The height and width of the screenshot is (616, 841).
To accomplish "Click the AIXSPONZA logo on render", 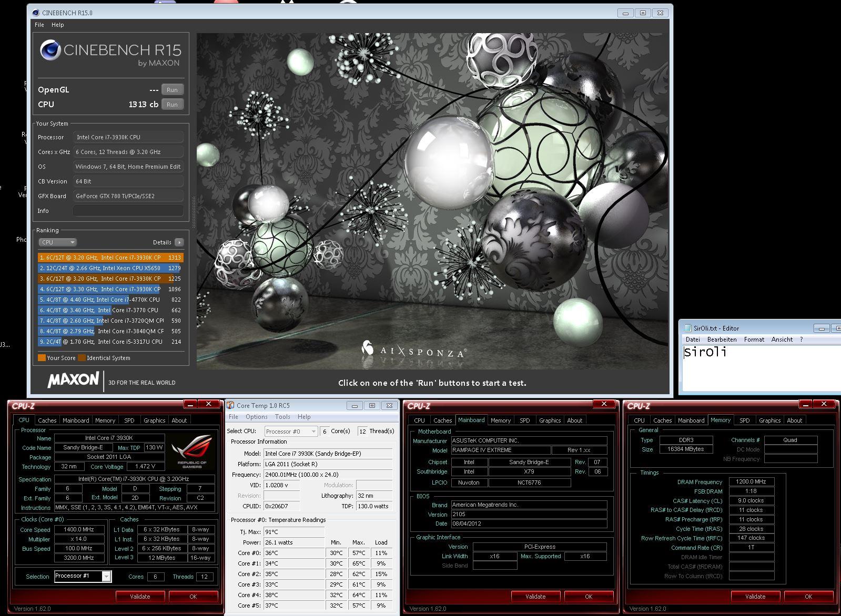I will 414,350.
